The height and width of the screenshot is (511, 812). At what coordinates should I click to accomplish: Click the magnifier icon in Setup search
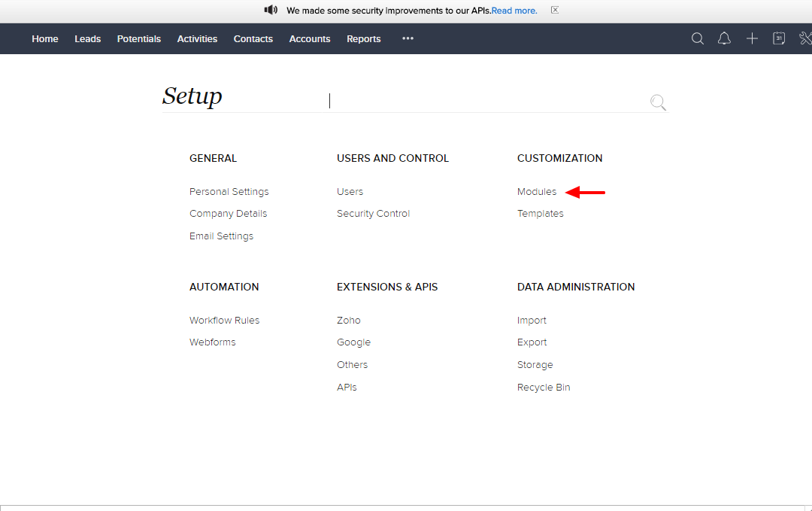pos(658,102)
